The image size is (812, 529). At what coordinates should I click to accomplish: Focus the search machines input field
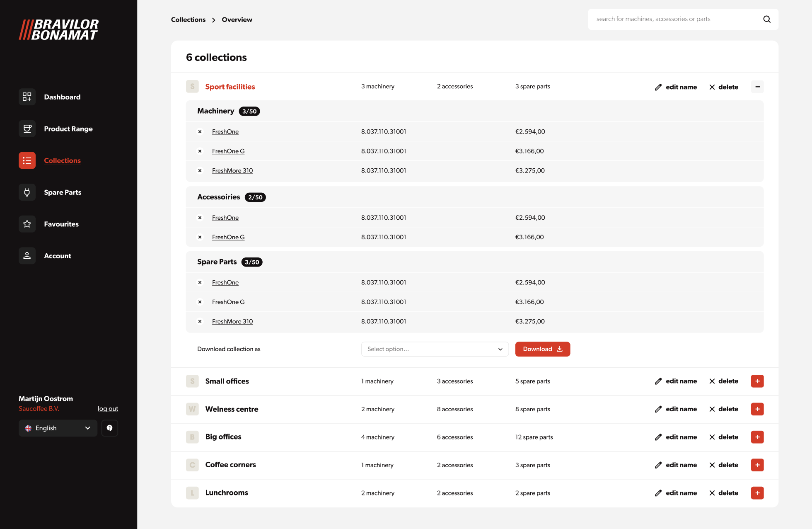(675, 19)
